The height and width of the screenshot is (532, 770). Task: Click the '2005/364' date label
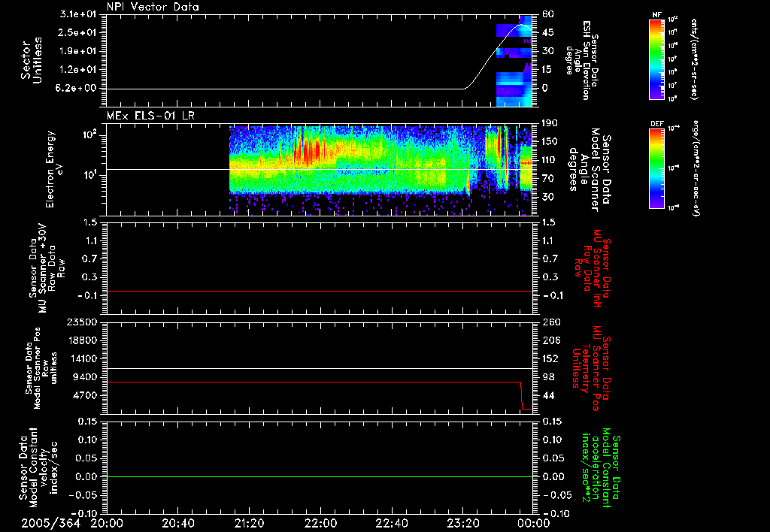50,523
